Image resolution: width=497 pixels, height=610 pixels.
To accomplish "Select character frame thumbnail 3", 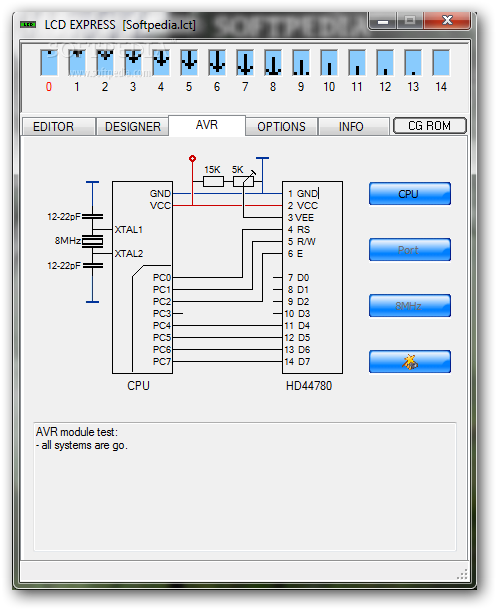I will point(133,62).
